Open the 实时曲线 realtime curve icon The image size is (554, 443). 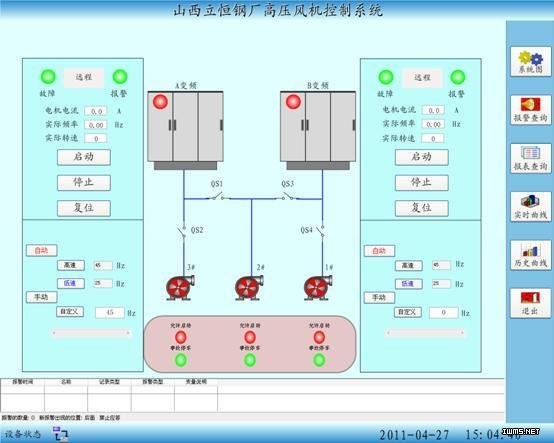pos(531,207)
